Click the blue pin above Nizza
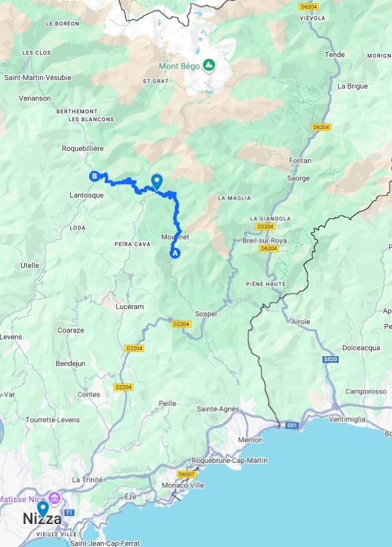The image size is (392, 547). (43, 509)
